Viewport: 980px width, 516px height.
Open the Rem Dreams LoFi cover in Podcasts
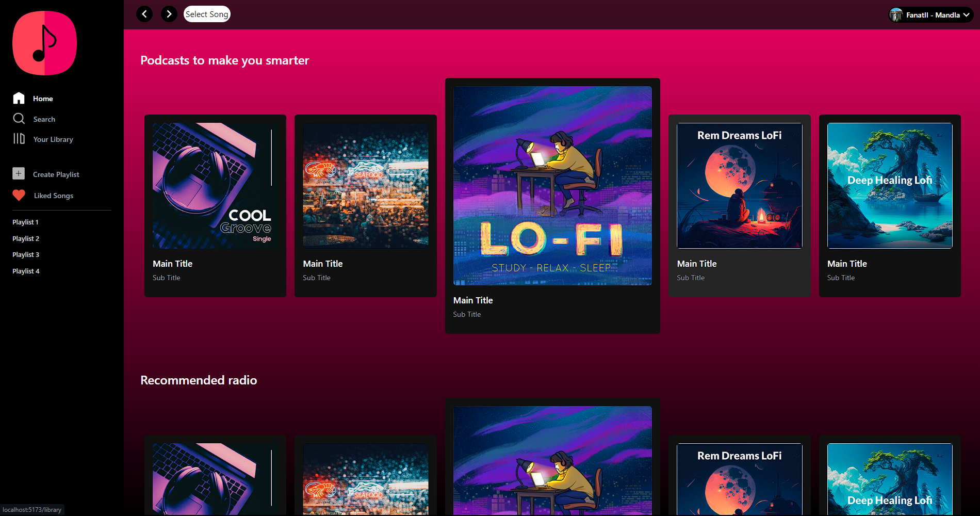pos(740,186)
